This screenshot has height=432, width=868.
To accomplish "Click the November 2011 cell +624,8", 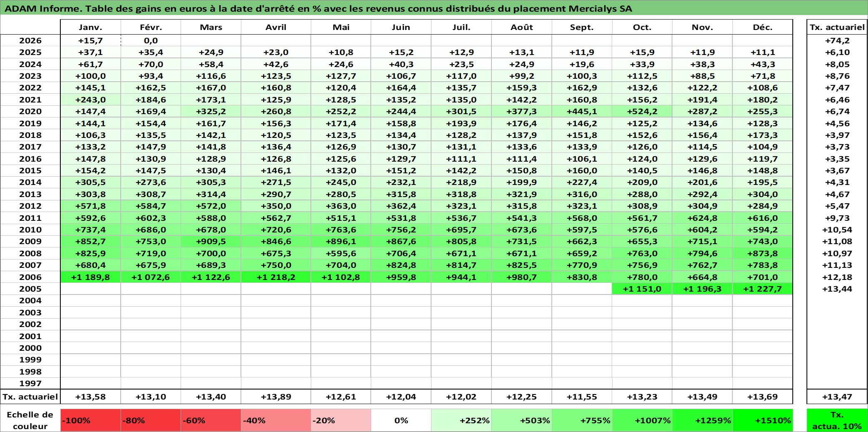I will 702,218.
